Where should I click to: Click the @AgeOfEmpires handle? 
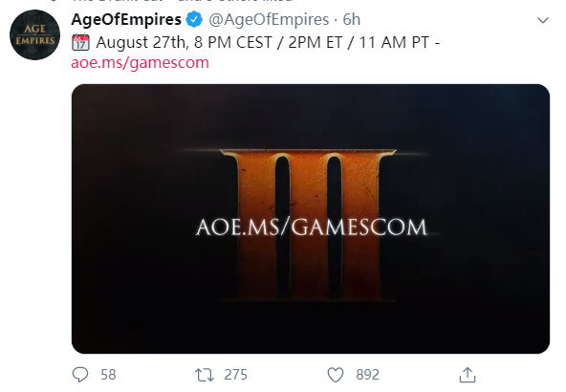click(x=269, y=19)
